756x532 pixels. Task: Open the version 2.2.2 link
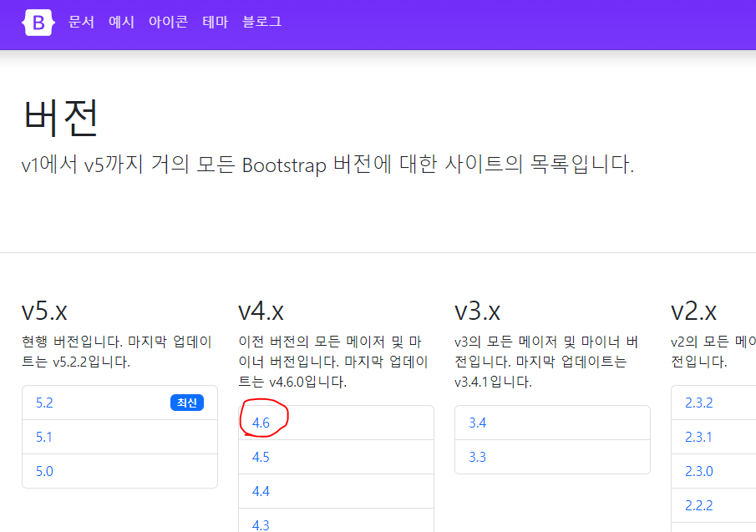(x=698, y=505)
